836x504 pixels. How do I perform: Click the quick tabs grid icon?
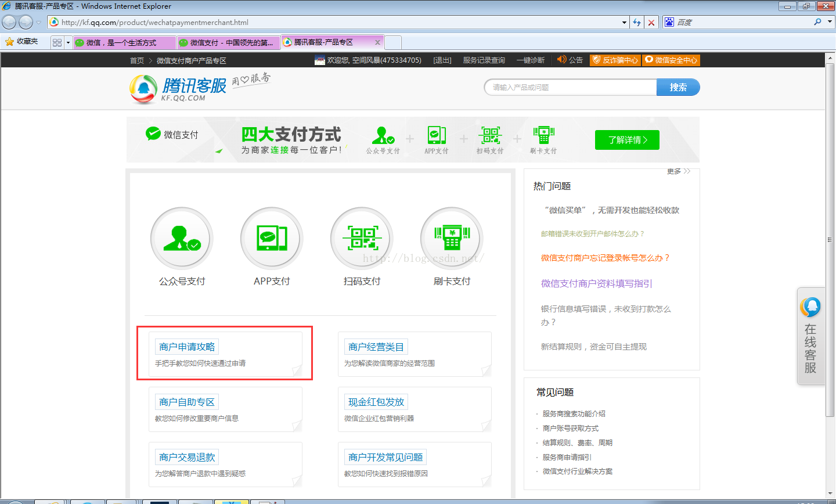pos(57,42)
